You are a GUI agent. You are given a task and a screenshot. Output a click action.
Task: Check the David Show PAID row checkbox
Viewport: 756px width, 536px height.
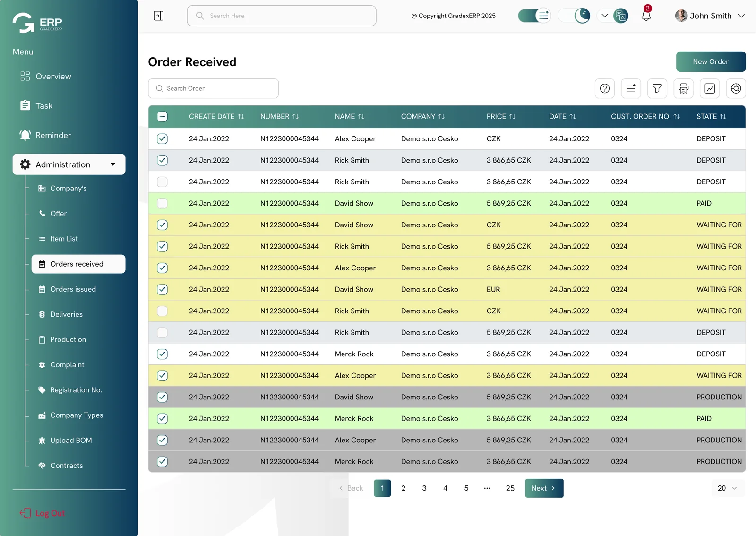point(162,203)
